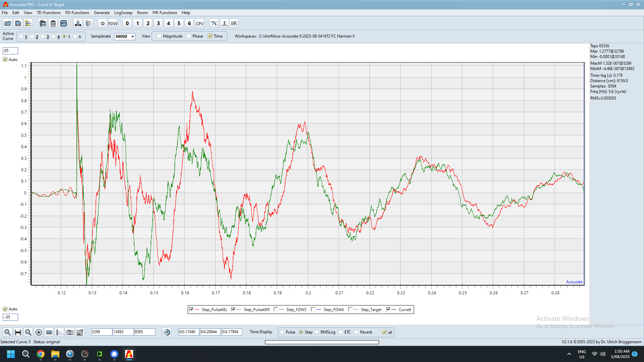Click the upper axis limit input field

[x=10, y=51]
